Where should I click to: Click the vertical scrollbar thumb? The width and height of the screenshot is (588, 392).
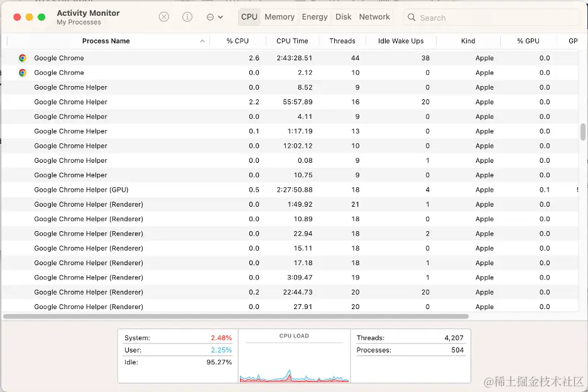(583, 132)
